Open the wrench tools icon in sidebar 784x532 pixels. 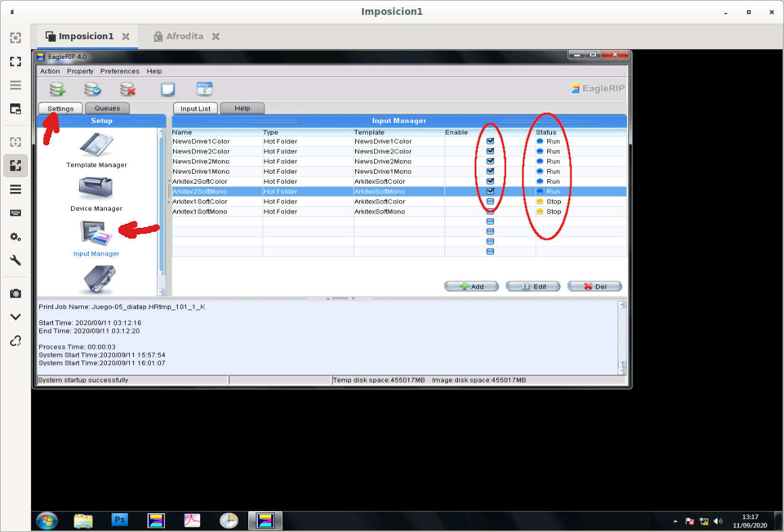pos(15,260)
